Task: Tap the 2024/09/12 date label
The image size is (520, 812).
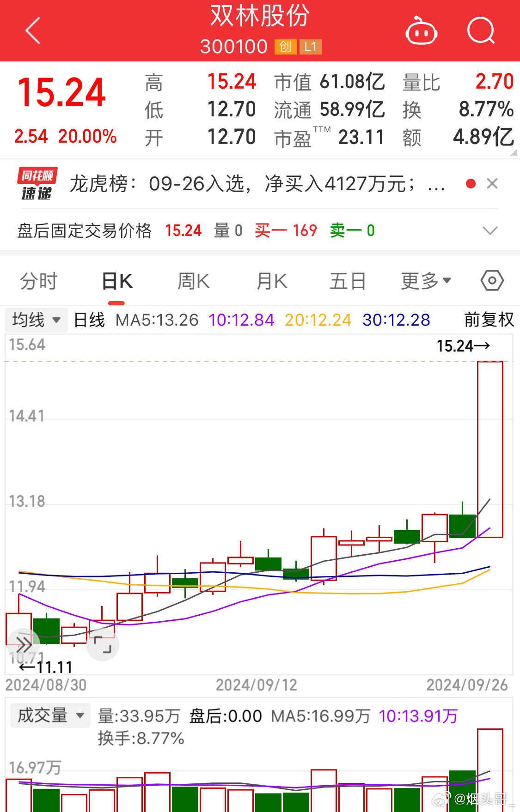Action: [x=257, y=685]
